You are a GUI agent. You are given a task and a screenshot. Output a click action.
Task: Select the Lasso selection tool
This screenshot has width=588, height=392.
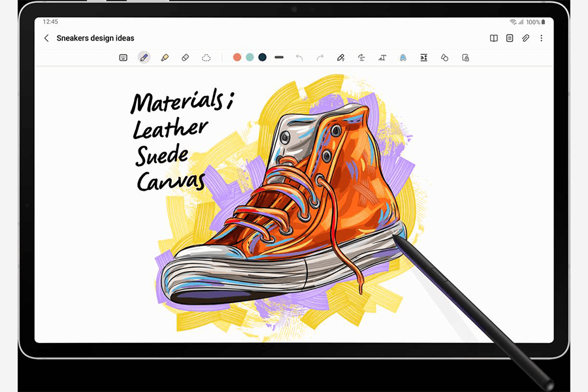[x=206, y=57]
